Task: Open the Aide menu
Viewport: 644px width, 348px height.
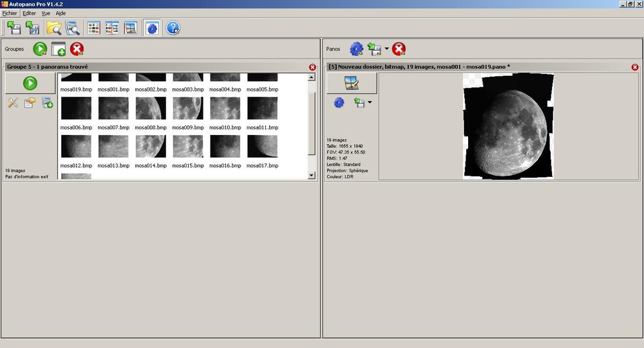Action: pos(61,13)
